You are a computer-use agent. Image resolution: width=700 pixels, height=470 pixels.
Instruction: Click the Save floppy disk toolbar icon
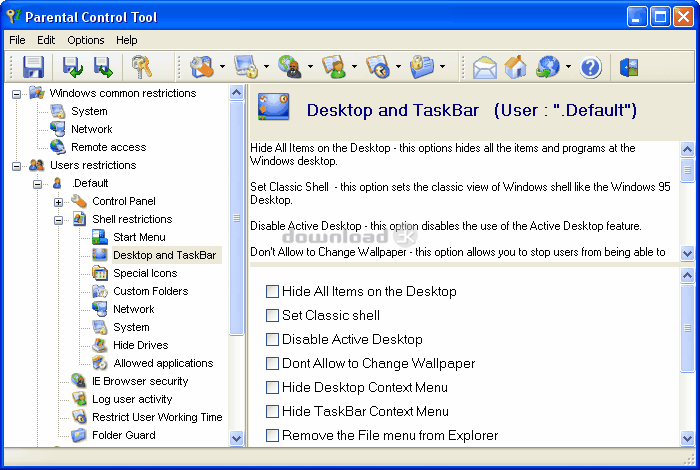click(33, 67)
